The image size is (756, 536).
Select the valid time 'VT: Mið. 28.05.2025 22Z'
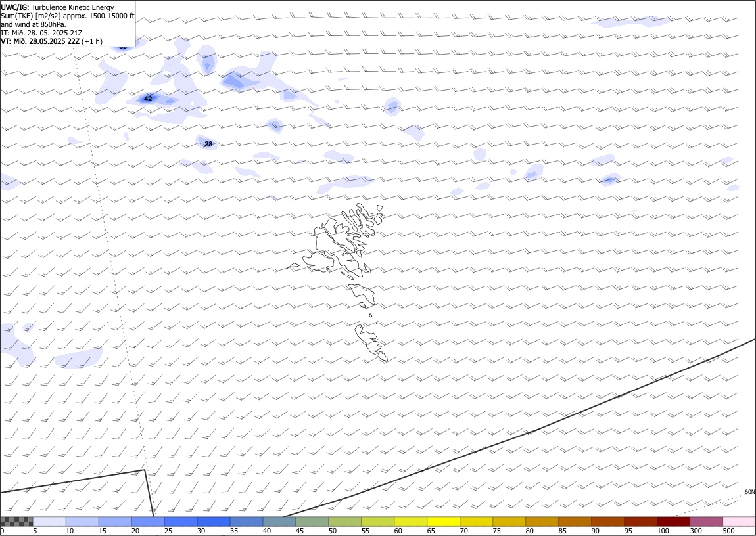[x=40, y=41]
